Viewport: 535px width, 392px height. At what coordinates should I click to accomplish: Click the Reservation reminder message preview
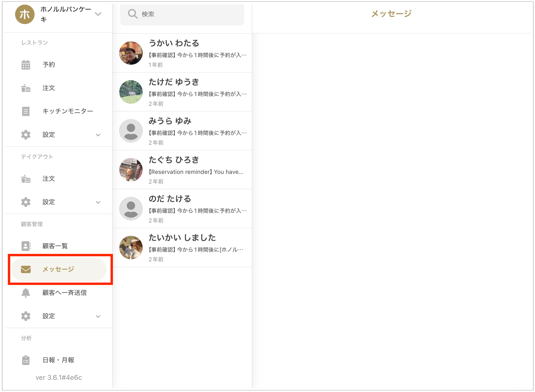point(196,172)
